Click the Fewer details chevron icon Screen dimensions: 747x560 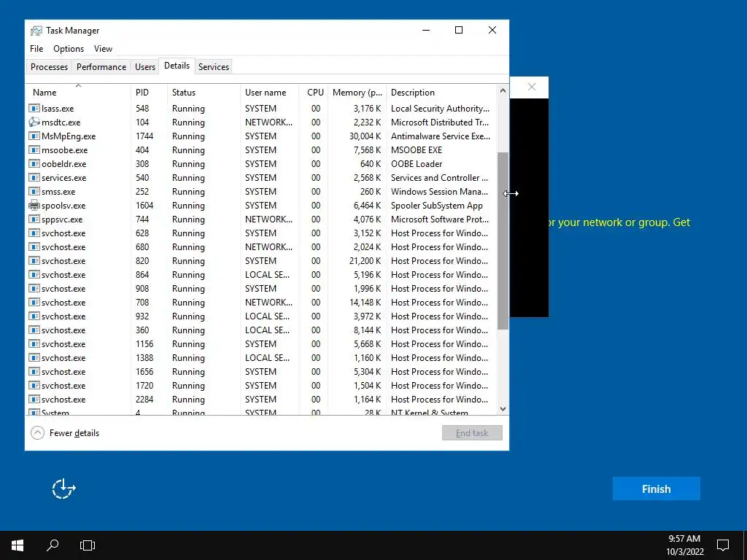(x=38, y=433)
